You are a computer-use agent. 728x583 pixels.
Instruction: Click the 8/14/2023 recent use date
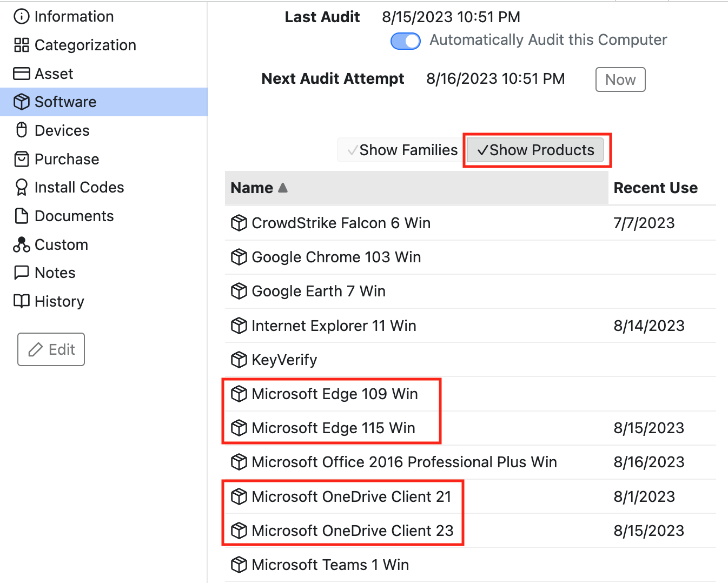point(649,326)
